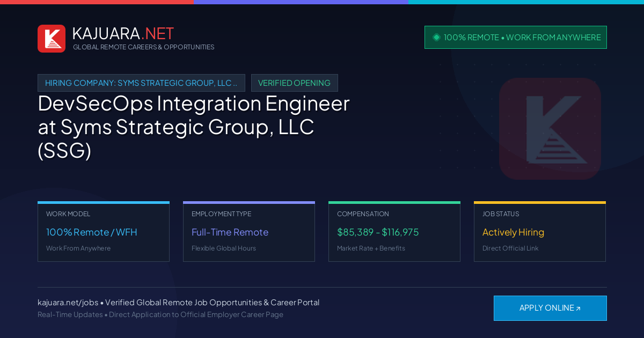Click the Hiring Company: Syms Strategic Group tag
The height and width of the screenshot is (338, 644).
coord(141,83)
